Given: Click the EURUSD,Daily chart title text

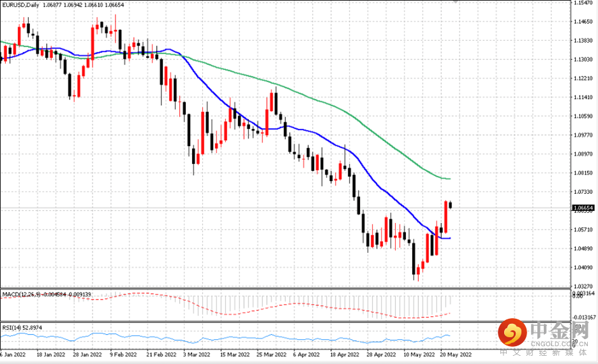Looking at the screenshot, I should pos(21,5).
